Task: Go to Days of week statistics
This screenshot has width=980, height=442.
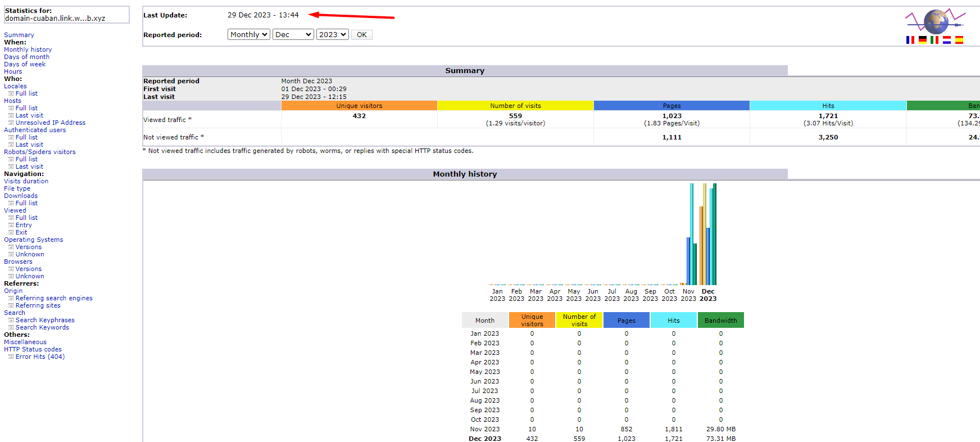Action: pos(25,64)
